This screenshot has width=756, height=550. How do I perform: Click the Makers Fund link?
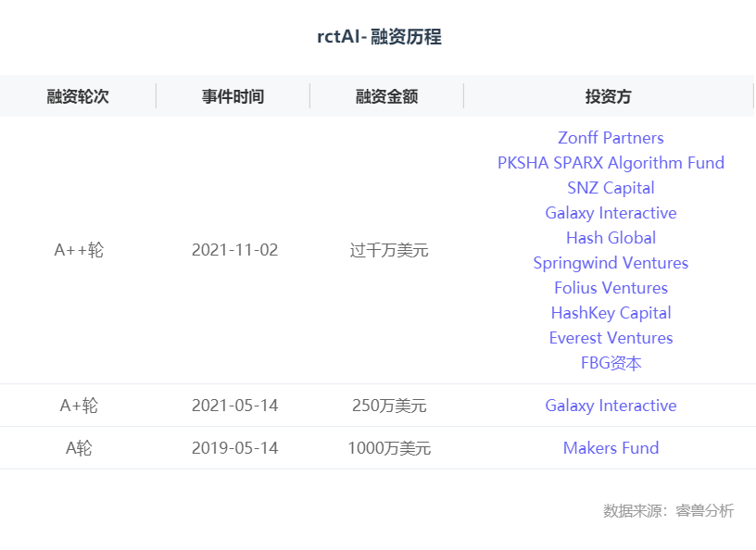coord(611,448)
